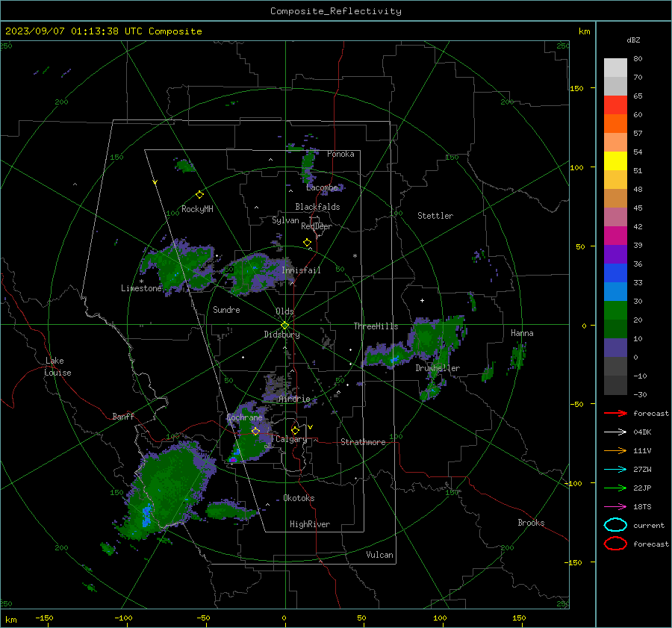The image size is (672, 628).
Task: Click the orange 111V arrow icon
Action: pyautogui.click(x=615, y=450)
